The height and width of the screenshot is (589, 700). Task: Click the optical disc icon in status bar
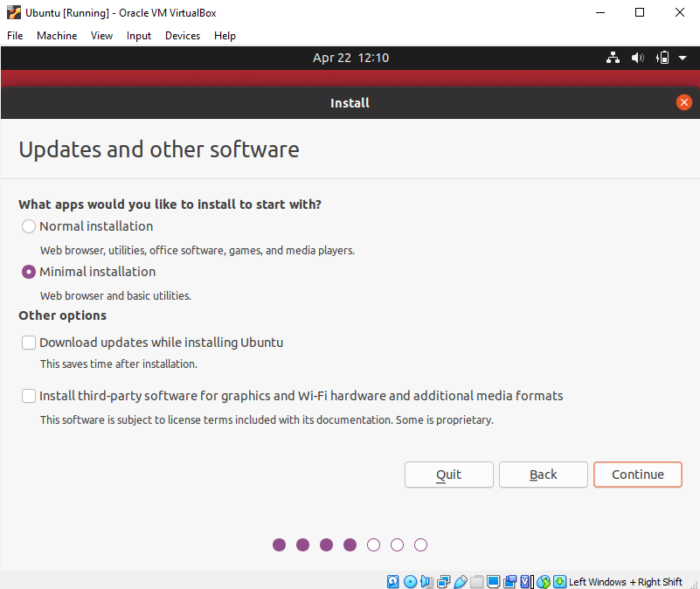tap(410, 581)
